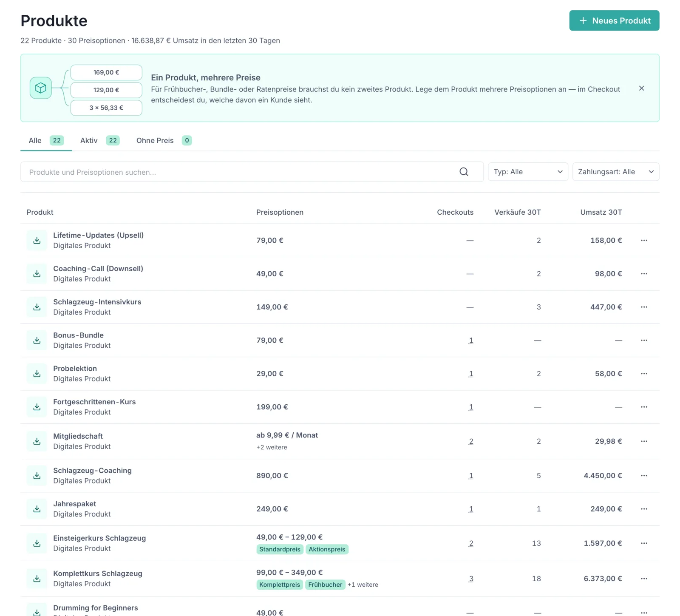The image size is (680, 616).
Task: Open the Komplettkurs Schlagzeug product
Action: coord(98,573)
